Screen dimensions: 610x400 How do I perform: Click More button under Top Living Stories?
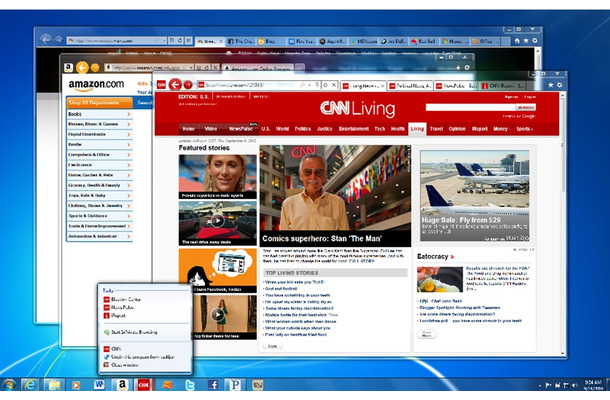[x=273, y=346]
